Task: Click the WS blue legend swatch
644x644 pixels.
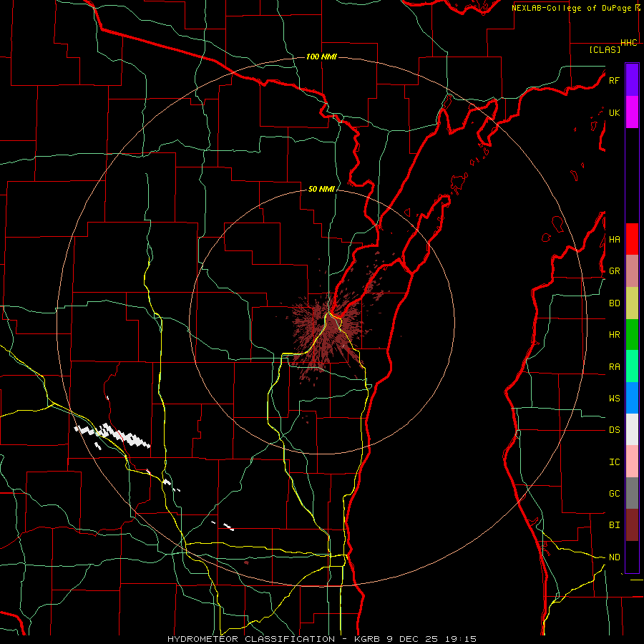Action: pos(632,398)
